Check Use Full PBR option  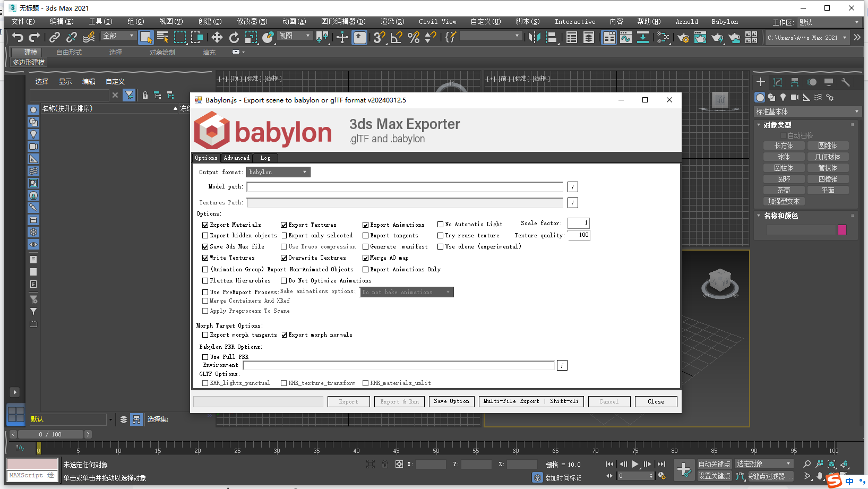click(x=205, y=357)
